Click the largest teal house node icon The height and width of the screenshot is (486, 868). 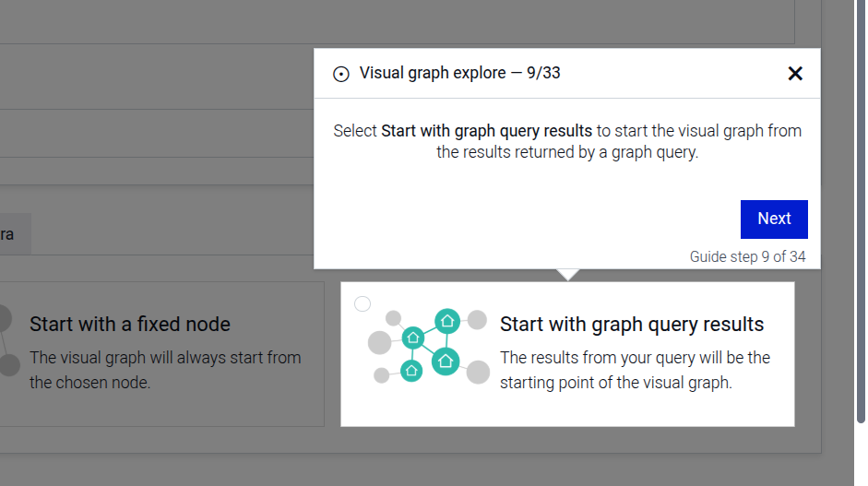coord(446,361)
